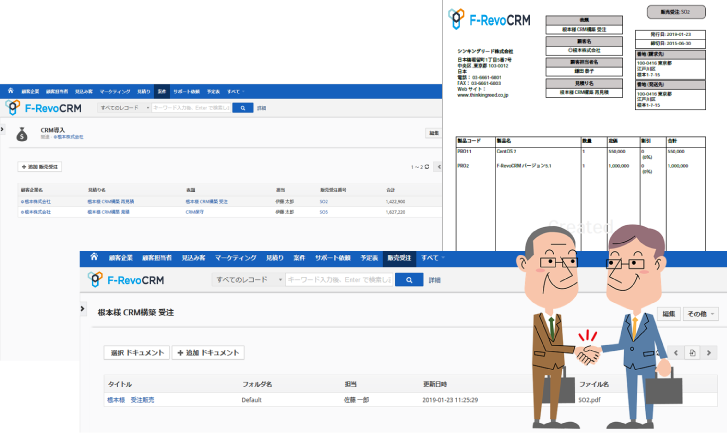Screen dimensions: 727x448
Task: Open the すべて menu in the CRM導入 window
Action: (235, 92)
